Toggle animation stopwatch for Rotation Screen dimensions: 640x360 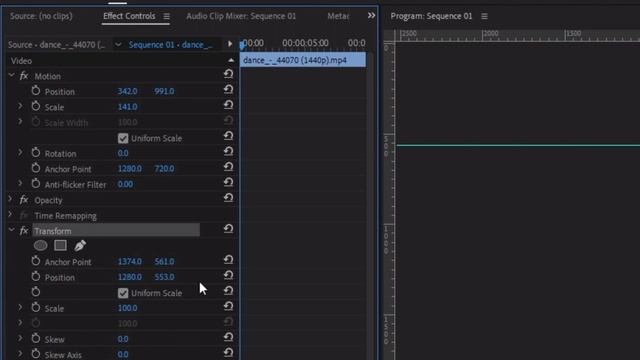36,153
